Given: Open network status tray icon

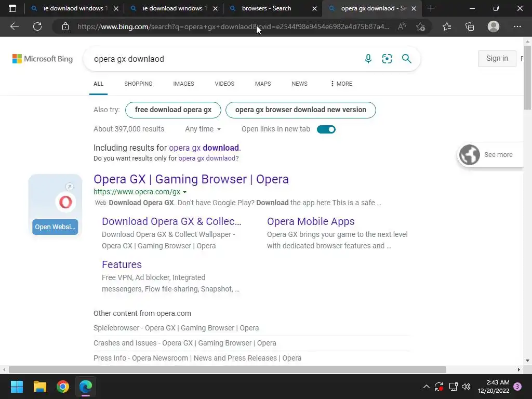Looking at the screenshot, I should (453, 387).
